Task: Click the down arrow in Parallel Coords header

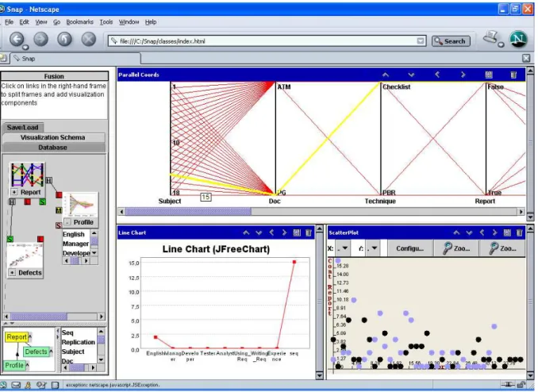Action: [x=411, y=75]
